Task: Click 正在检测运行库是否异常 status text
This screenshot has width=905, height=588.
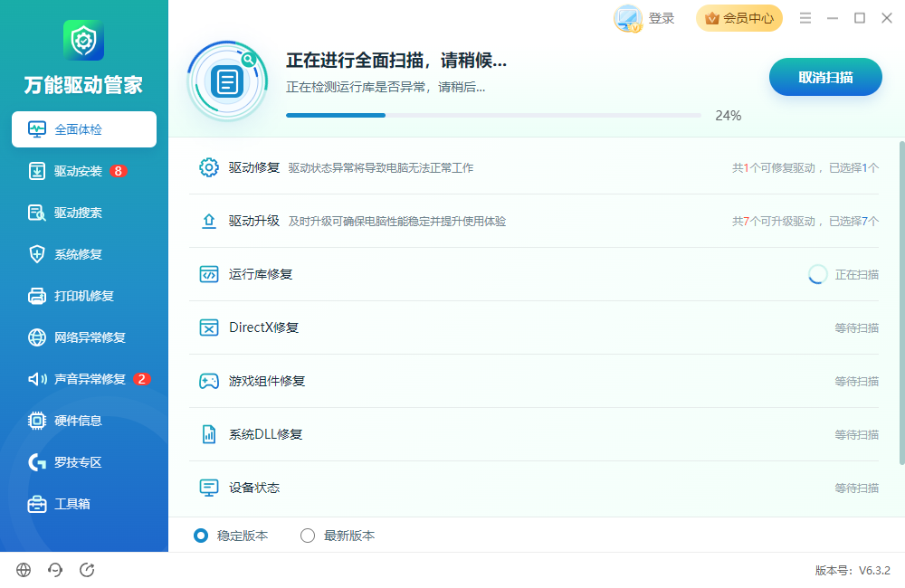Action: click(x=386, y=87)
